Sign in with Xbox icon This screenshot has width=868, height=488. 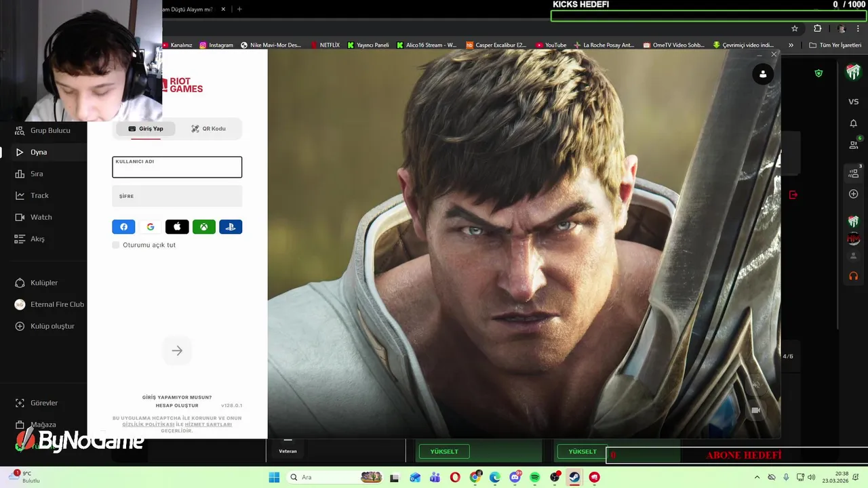click(x=203, y=227)
